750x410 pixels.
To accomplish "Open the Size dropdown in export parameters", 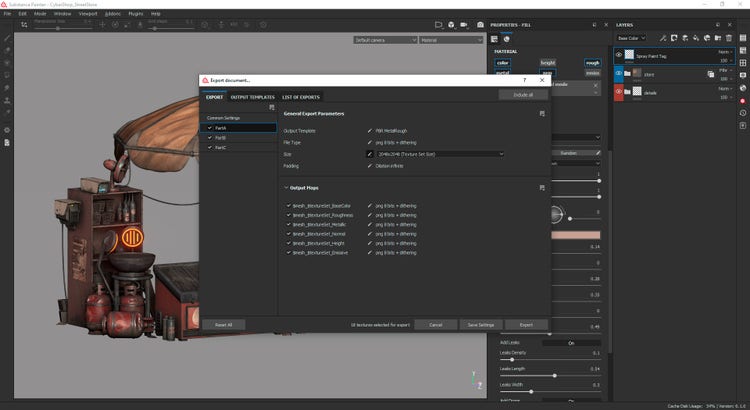I will [x=440, y=154].
